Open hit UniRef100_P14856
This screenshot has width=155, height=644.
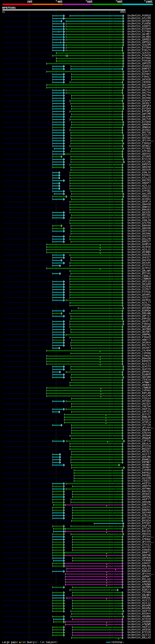coord(139,23)
